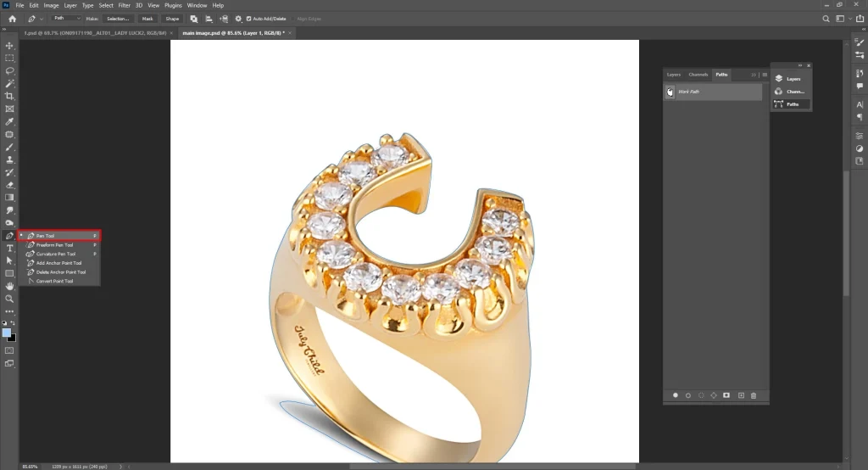This screenshot has width=868, height=470.
Task: Select the Crop tool
Action: 9,97
